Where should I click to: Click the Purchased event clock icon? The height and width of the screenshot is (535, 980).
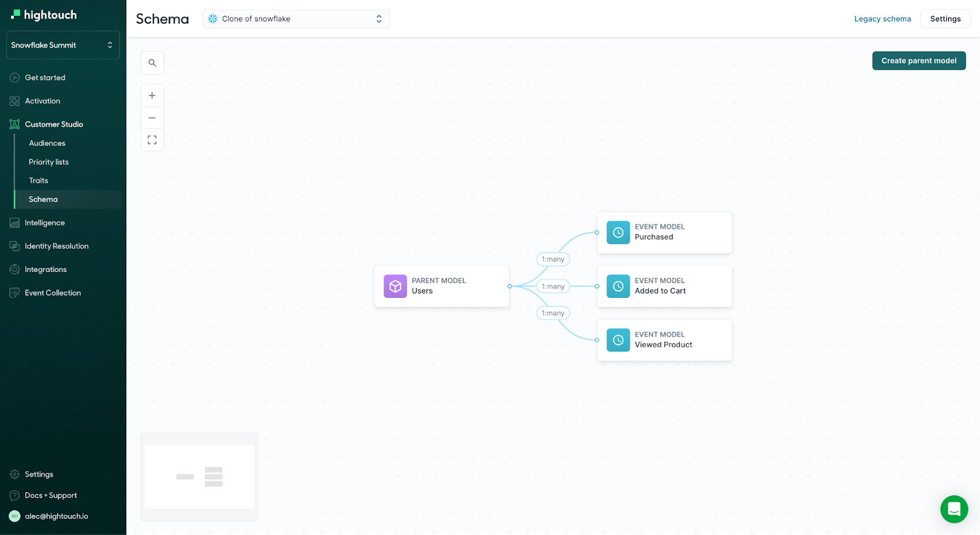coord(618,233)
